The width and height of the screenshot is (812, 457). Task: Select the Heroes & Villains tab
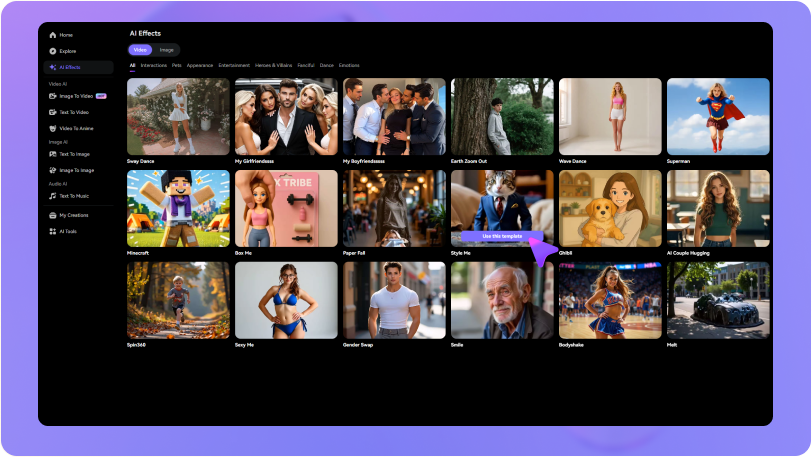273,66
